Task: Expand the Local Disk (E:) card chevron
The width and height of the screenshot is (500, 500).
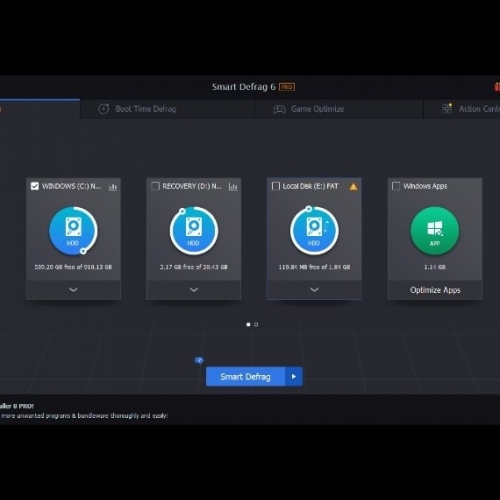Action: pyautogui.click(x=314, y=290)
